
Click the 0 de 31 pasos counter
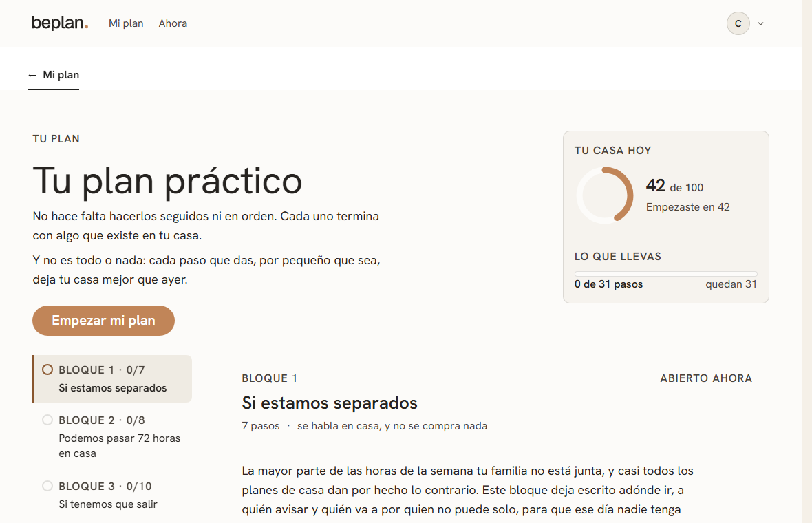click(608, 284)
